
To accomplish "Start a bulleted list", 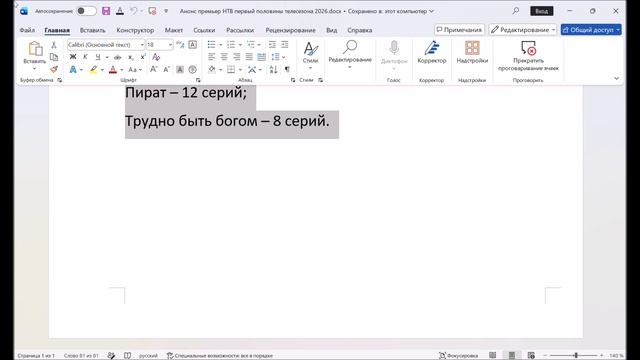I will (211, 44).
